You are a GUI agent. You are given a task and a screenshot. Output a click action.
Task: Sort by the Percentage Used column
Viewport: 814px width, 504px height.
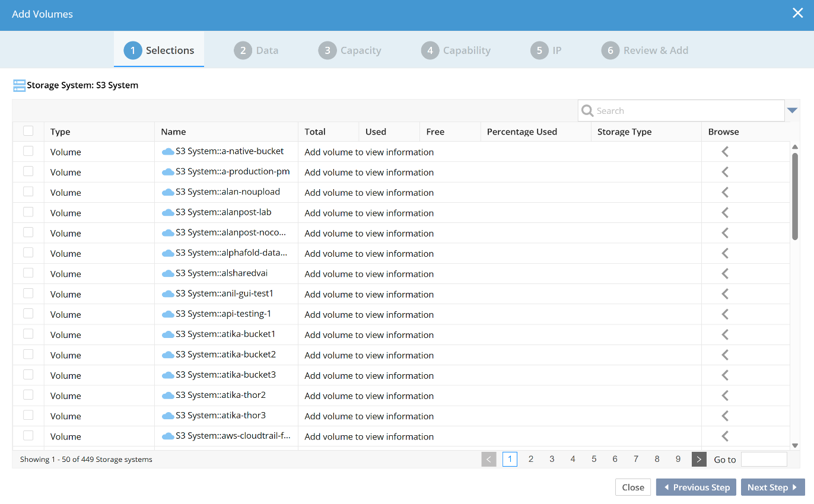(x=536, y=132)
